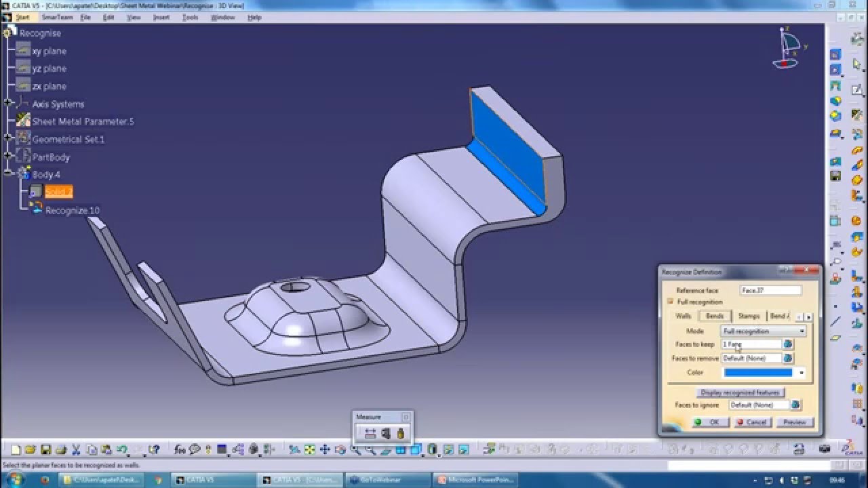Click the New document icon
This screenshot has width=868, height=488.
tap(16, 449)
